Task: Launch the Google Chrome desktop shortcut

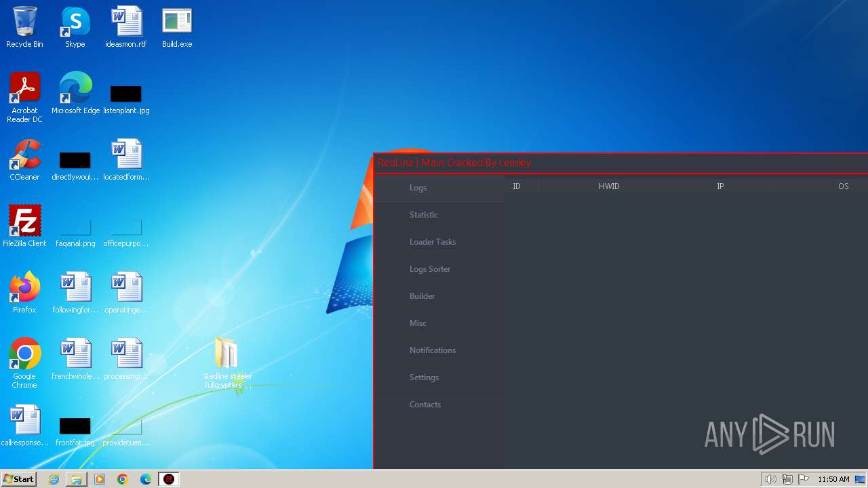Action: coord(24,363)
